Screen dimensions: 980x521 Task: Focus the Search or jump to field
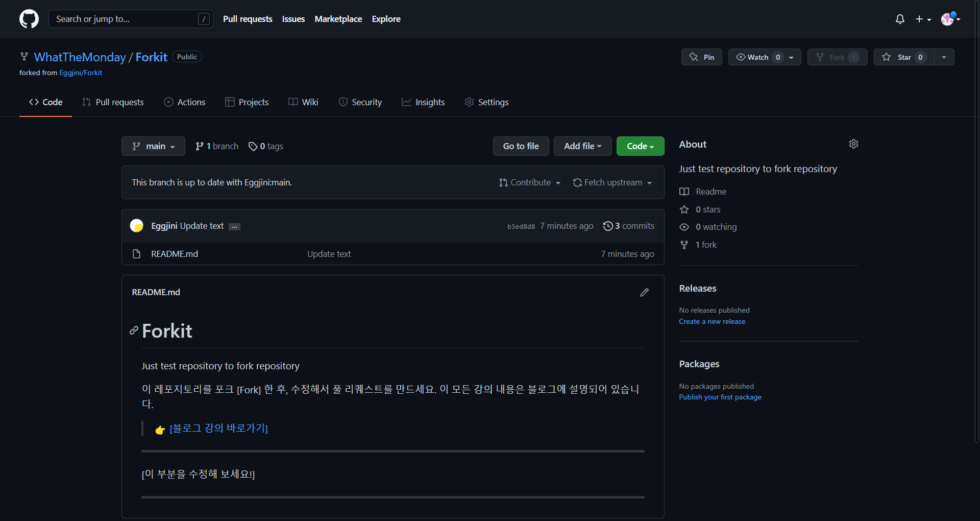[x=131, y=19]
